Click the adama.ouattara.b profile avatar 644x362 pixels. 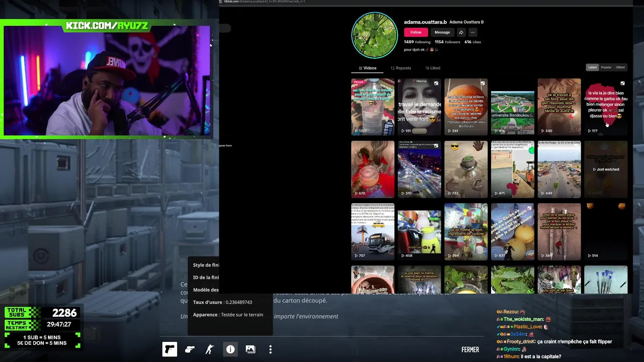(x=374, y=36)
